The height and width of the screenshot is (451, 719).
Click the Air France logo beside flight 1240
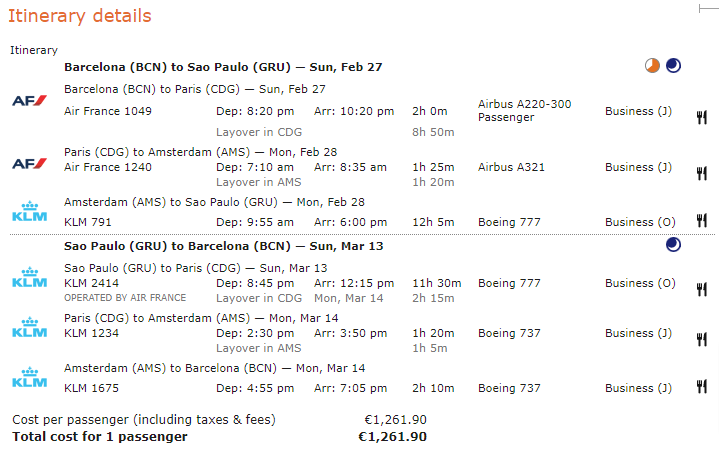click(28, 163)
